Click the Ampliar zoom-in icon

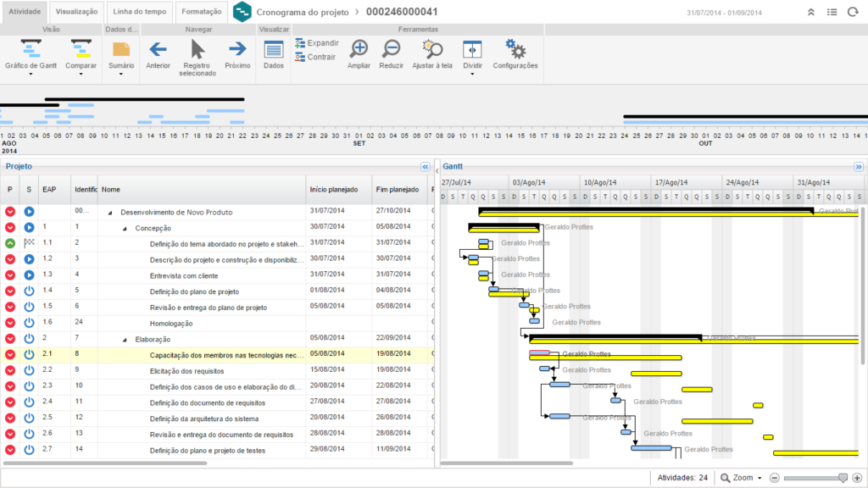pos(359,50)
